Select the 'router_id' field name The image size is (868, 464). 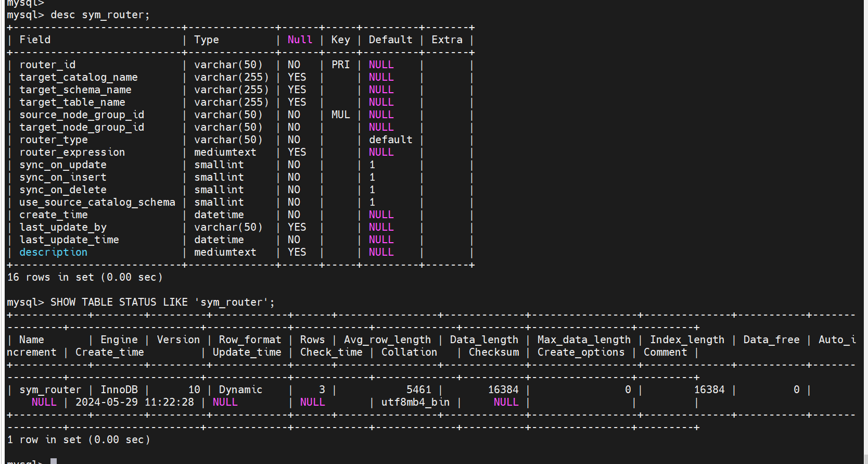(x=47, y=65)
